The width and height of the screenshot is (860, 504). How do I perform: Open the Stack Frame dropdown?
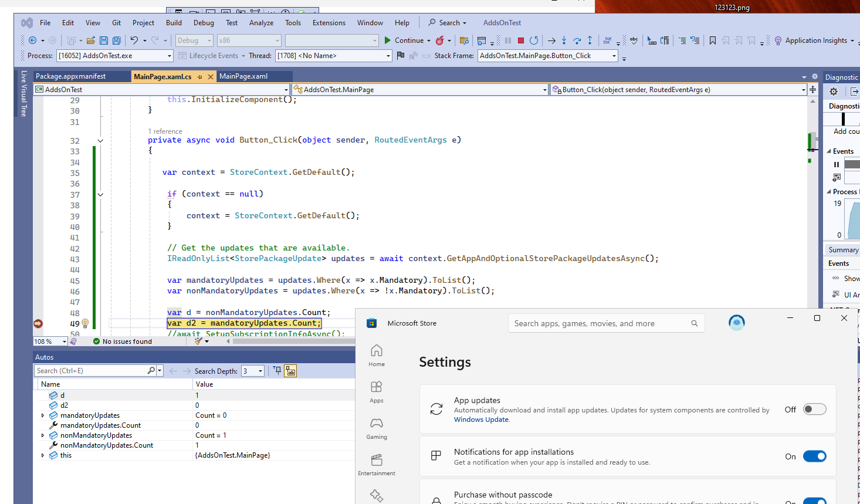(x=548, y=56)
